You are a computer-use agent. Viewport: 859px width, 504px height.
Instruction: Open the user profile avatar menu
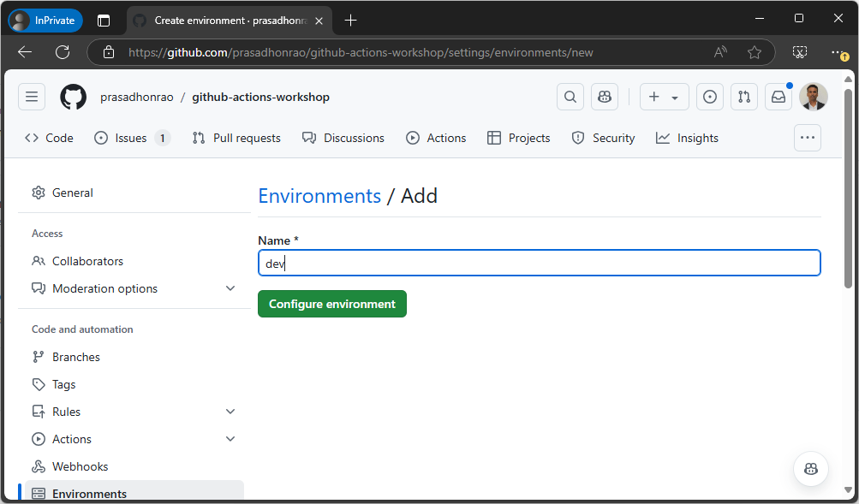(813, 97)
